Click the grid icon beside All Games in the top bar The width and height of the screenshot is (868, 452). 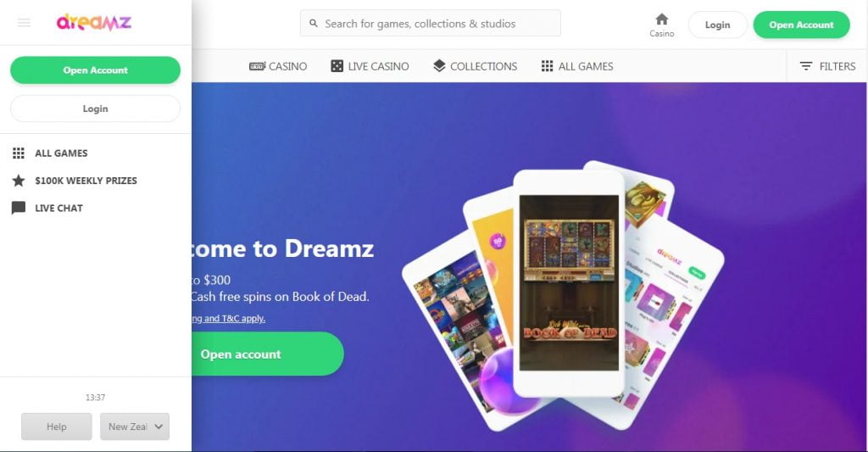tap(547, 66)
